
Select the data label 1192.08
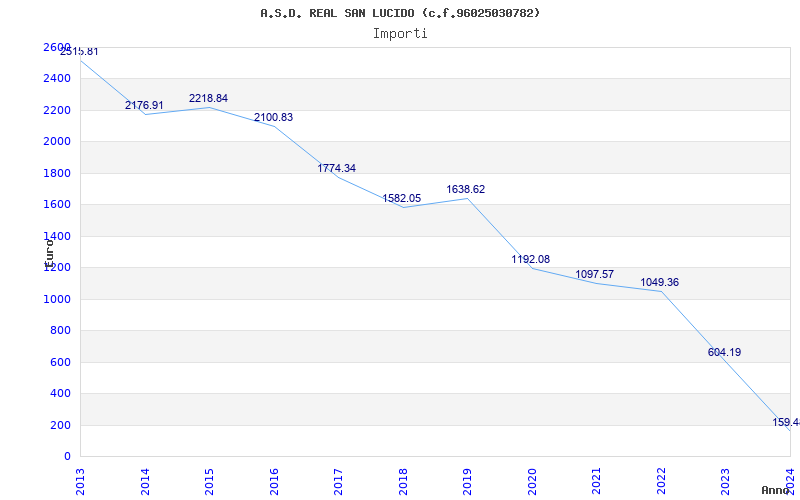531,259
